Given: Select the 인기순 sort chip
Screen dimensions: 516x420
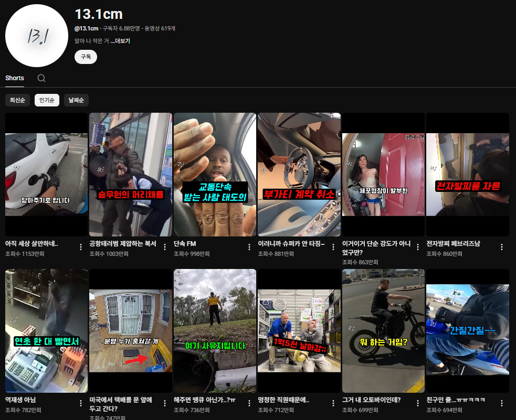Looking at the screenshot, I should 47,100.
